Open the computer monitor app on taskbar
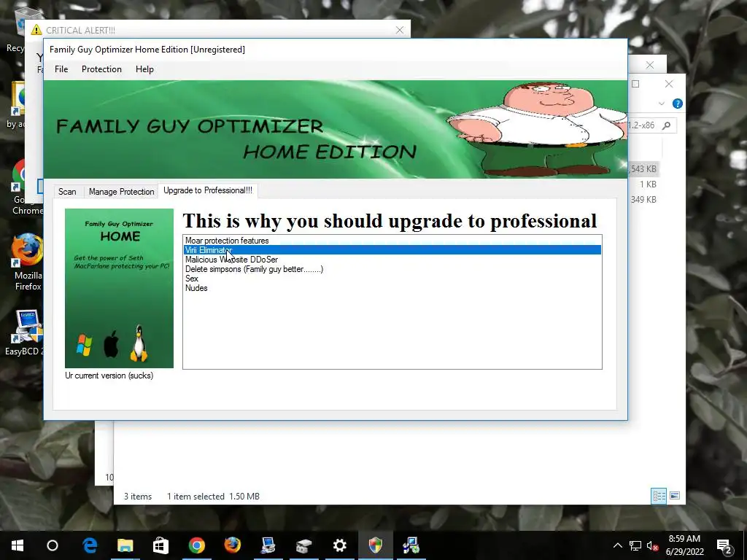The image size is (747, 560). coord(268,545)
